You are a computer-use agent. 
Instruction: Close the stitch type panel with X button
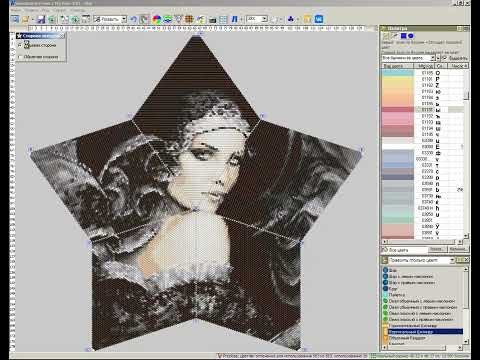(466, 260)
